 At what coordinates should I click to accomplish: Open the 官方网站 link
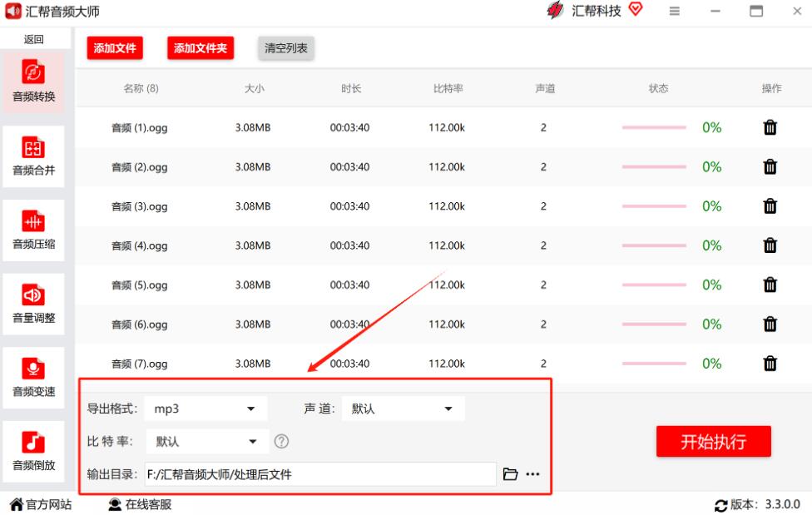(41, 505)
